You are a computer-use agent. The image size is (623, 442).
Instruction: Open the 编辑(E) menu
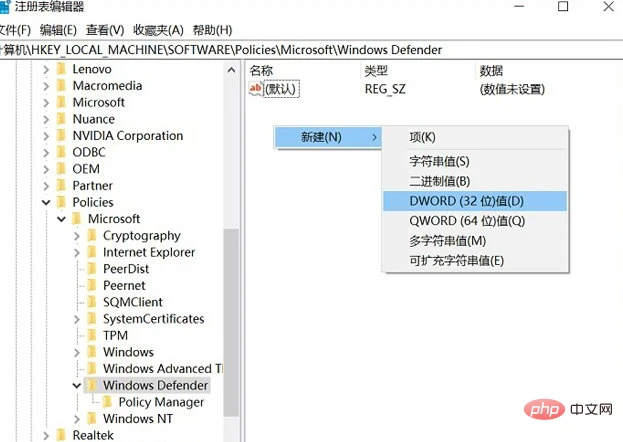coord(58,30)
